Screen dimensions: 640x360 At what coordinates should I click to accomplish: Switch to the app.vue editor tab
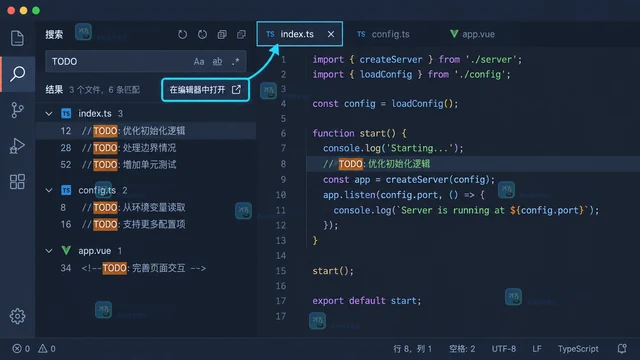pos(473,34)
